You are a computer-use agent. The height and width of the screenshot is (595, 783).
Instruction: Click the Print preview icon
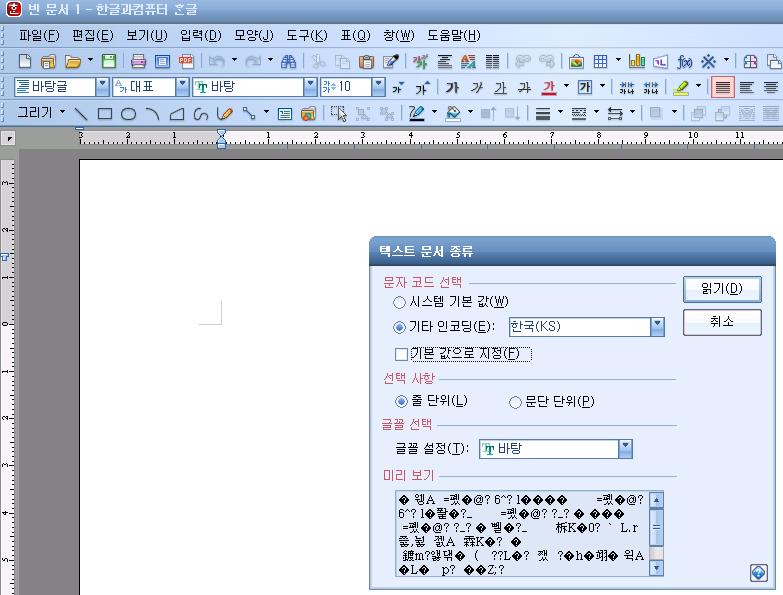pos(162,61)
